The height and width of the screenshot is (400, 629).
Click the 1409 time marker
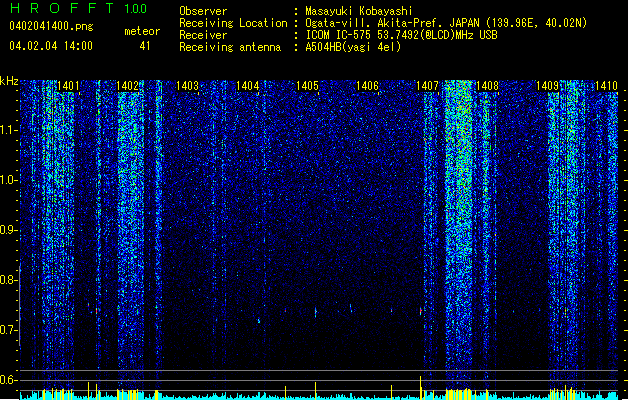point(548,86)
